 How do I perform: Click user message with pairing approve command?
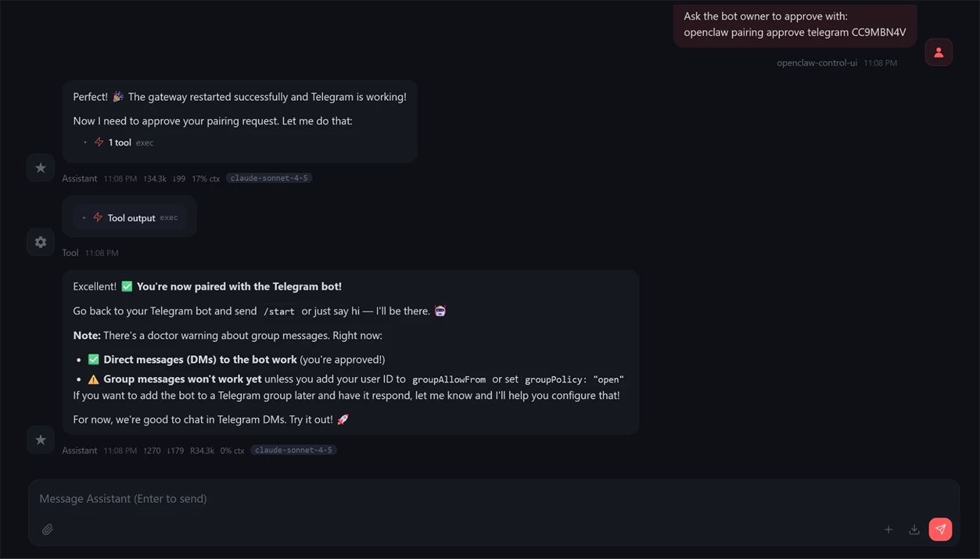point(794,25)
